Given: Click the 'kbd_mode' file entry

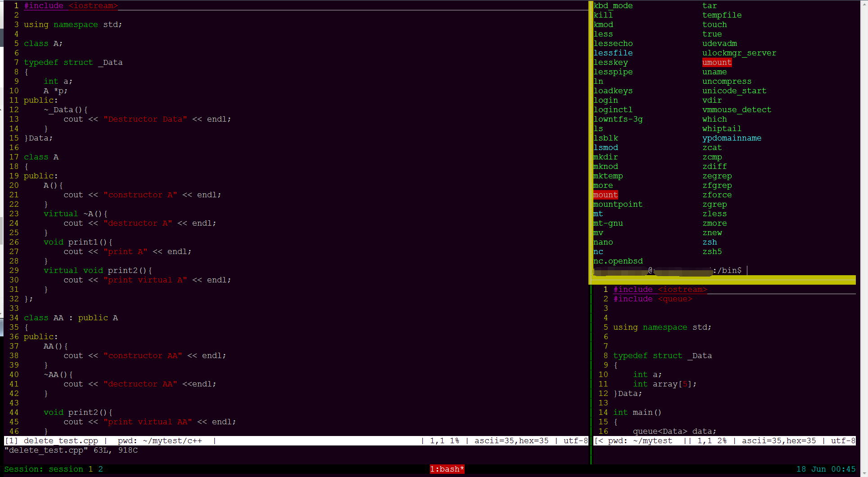Looking at the screenshot, I should click(613, 5).
